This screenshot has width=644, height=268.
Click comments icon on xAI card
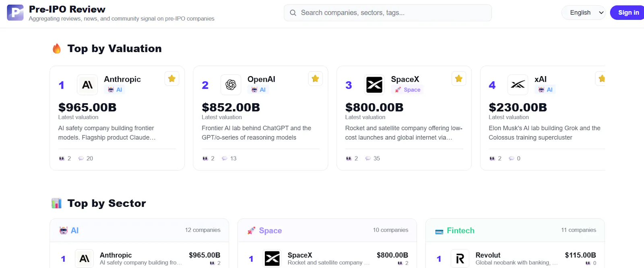pos(512,158)
